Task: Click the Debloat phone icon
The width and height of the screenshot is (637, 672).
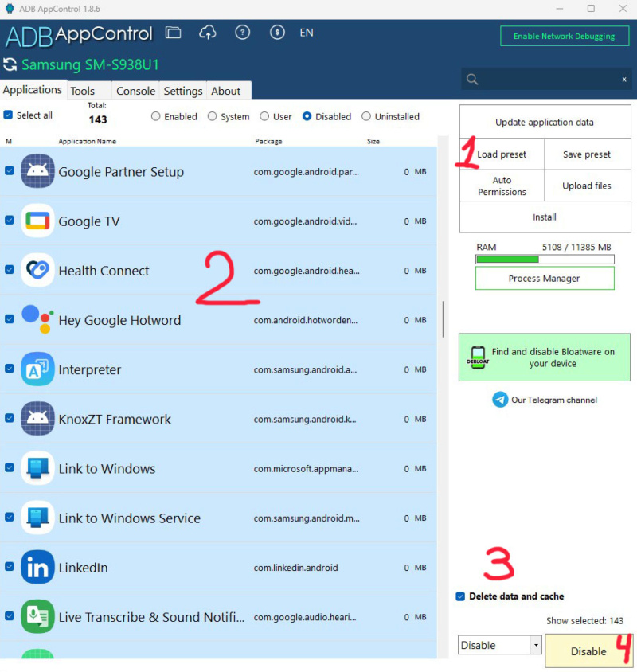Action: 478,357
